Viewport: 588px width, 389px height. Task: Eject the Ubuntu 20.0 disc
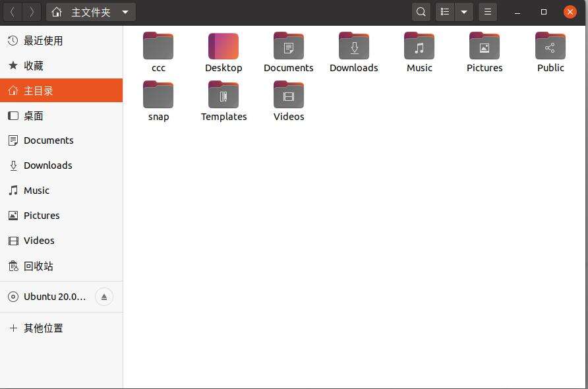point(104,297)
